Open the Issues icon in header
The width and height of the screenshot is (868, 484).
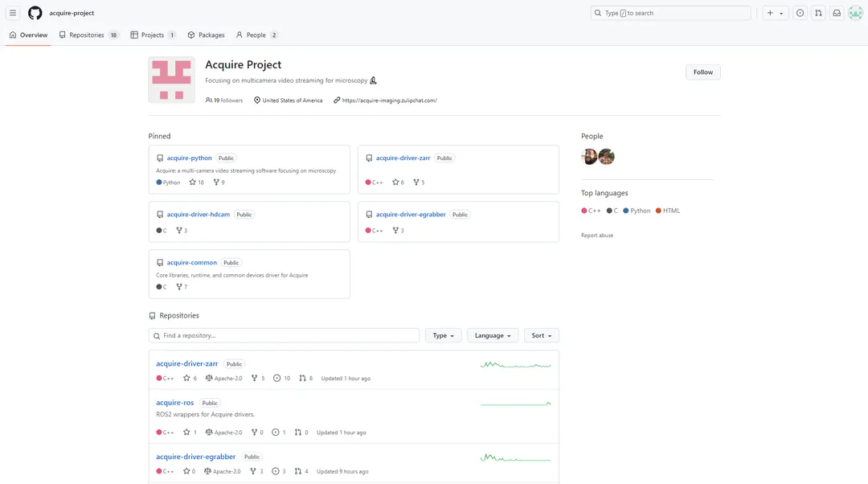point(800,13)
